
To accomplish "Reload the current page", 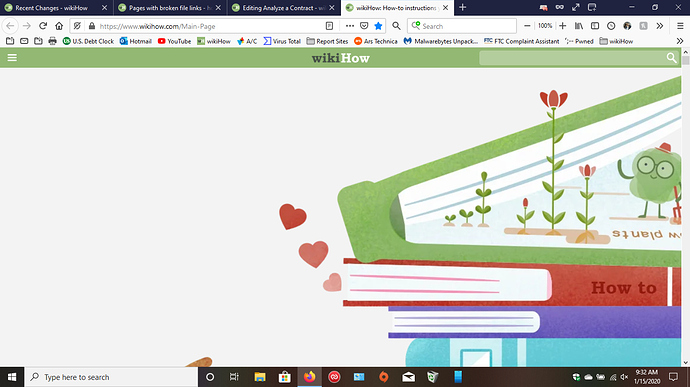I will coord(43,26).
